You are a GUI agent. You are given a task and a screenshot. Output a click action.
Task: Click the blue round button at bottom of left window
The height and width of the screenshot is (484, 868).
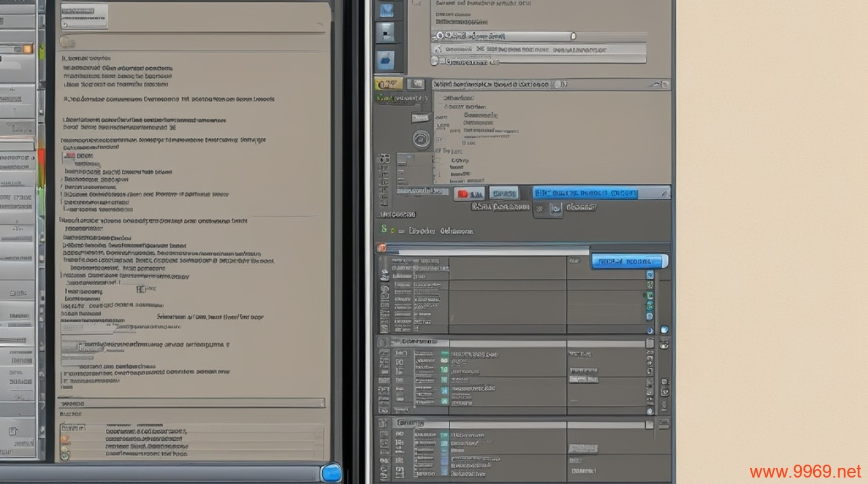click(331, 473)
